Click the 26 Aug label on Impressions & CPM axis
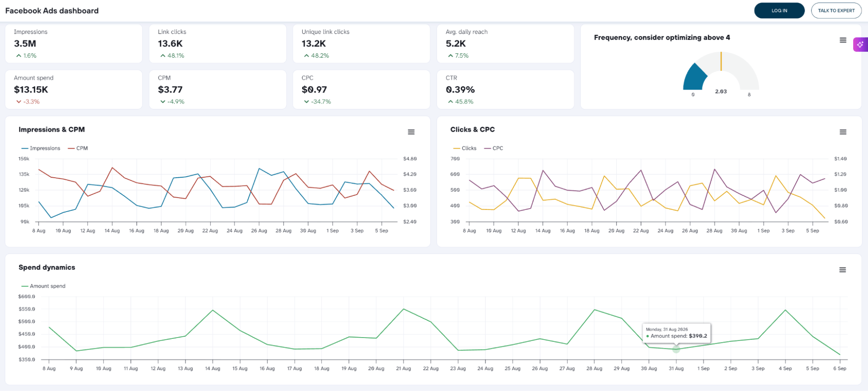Viewport: 868px width, 391px height. click(259, 231)
